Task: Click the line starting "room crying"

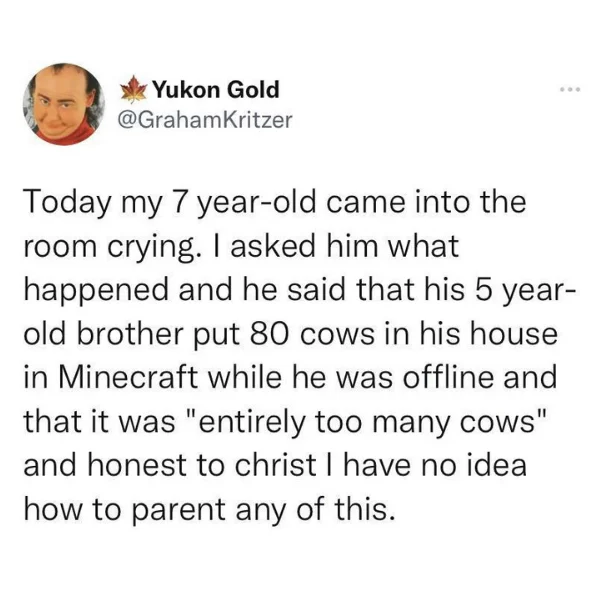Action: click(241, 248)
